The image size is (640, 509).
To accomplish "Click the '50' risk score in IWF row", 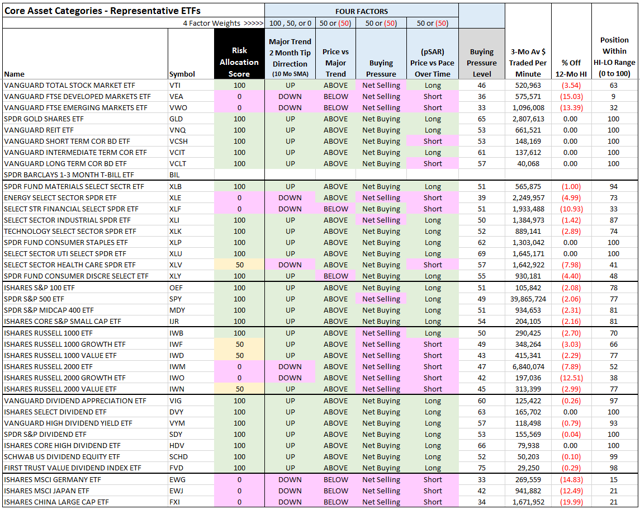I will (x=239, y=345).
